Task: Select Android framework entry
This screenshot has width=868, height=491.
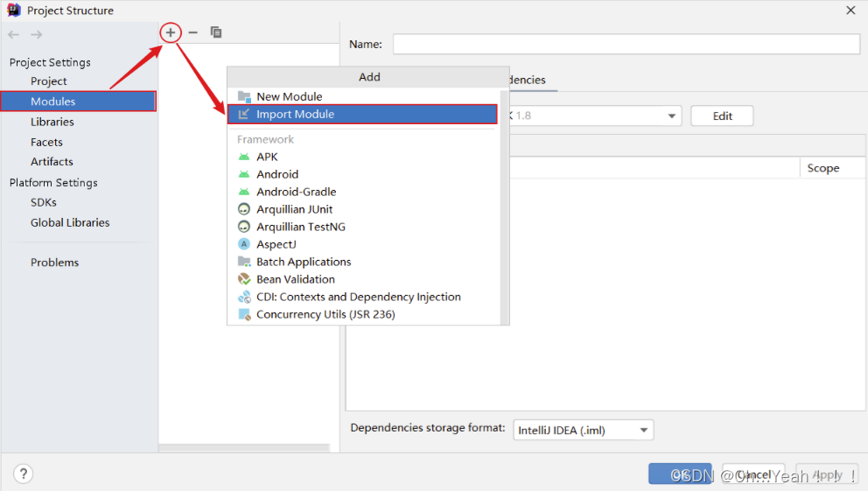Action: coord(364,174)
